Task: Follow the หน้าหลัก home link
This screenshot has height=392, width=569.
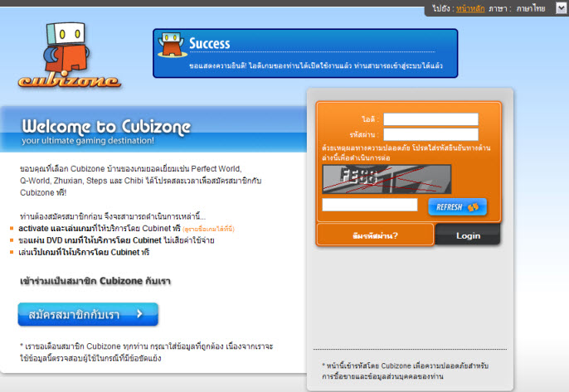Action: pyautogui.click(x=470, y=8)
